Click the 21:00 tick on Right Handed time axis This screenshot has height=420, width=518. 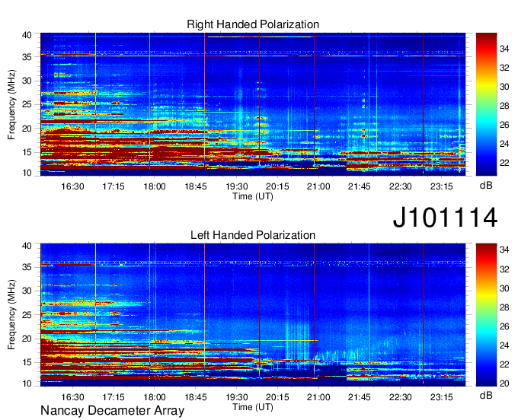coord(318,186)
